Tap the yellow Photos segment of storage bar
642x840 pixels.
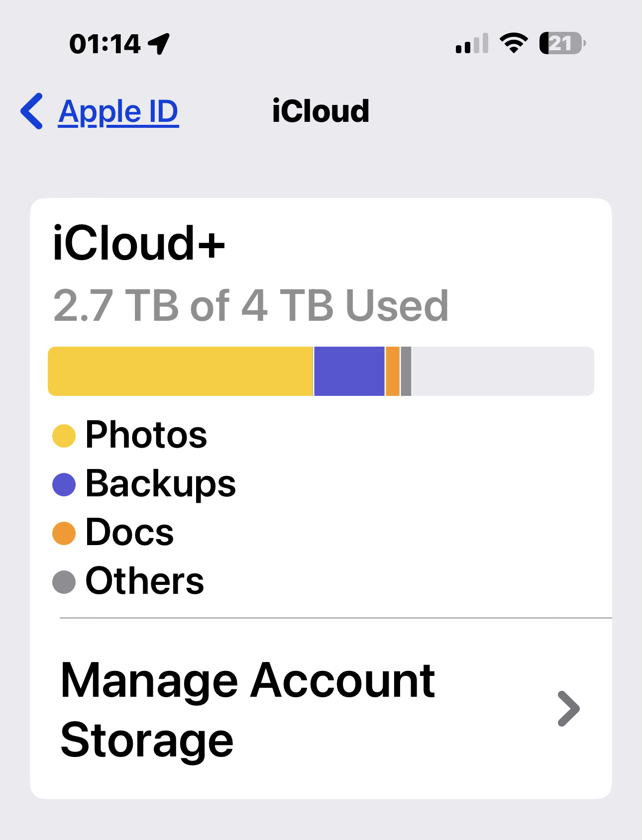click(x=180, y=372)
